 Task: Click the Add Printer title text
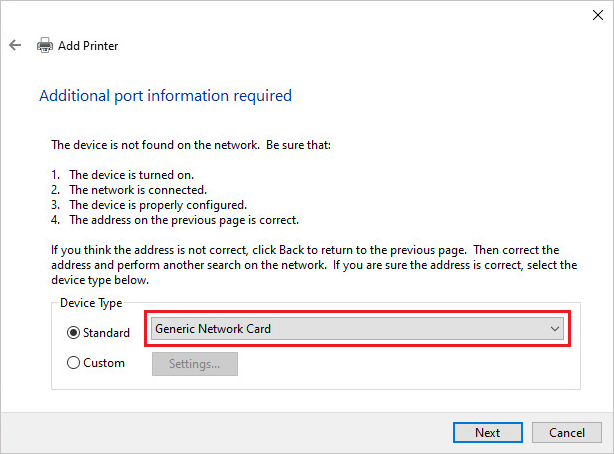(x=88, y=46)
